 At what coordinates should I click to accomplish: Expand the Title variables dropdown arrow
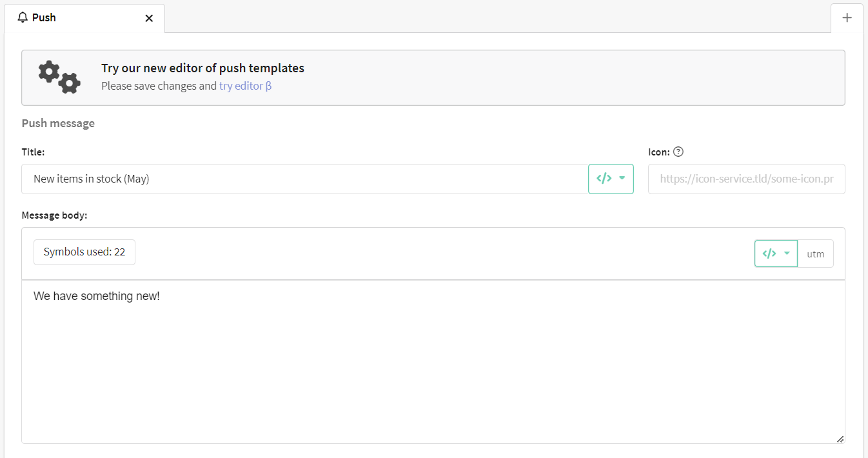pos(622,179)
